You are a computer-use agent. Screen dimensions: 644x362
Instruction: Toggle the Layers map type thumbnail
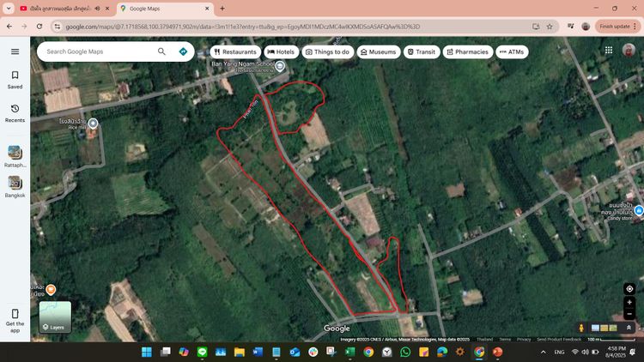click(x=55, y=317)
